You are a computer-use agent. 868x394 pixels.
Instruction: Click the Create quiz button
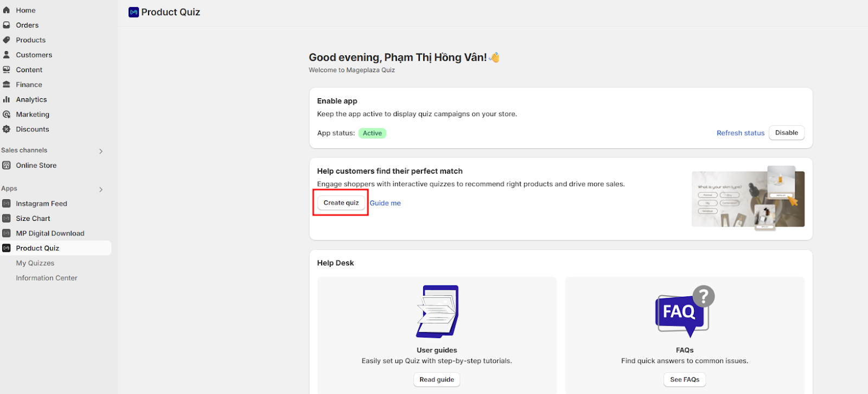point(341,203)
